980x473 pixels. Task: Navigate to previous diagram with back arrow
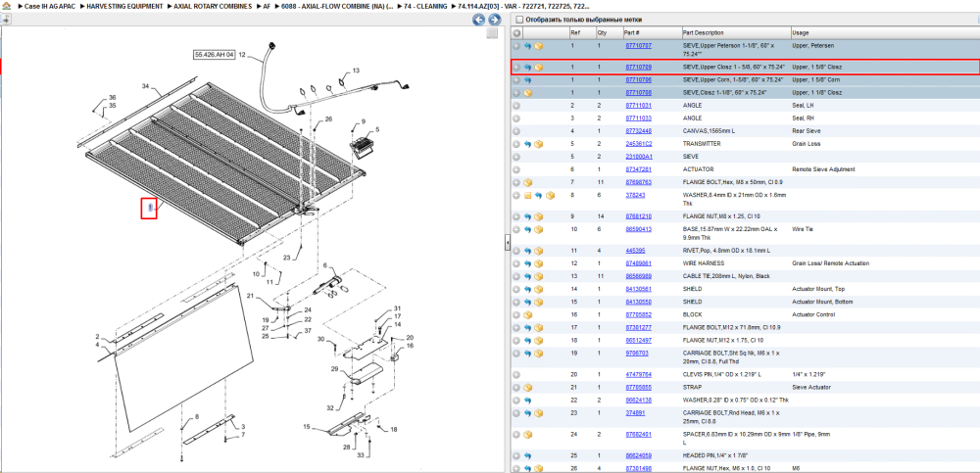[x=479, y=20]
